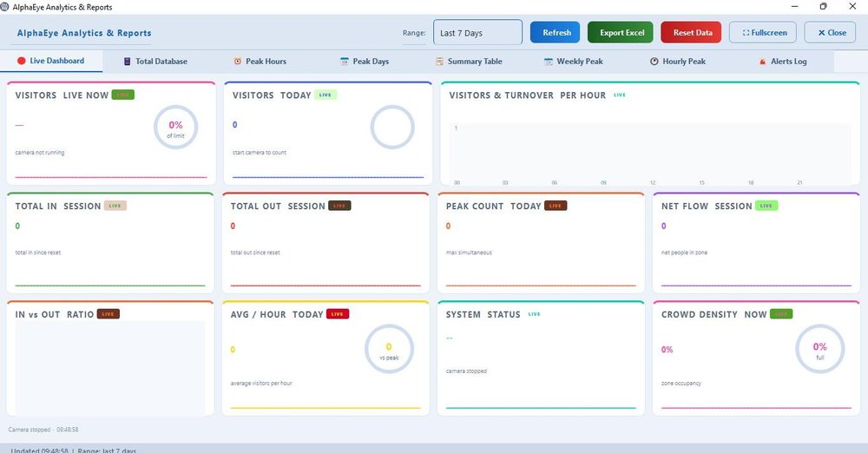868x453 pixels.
Task: Open the Peak Days tab
Action: tap(365, 62)
